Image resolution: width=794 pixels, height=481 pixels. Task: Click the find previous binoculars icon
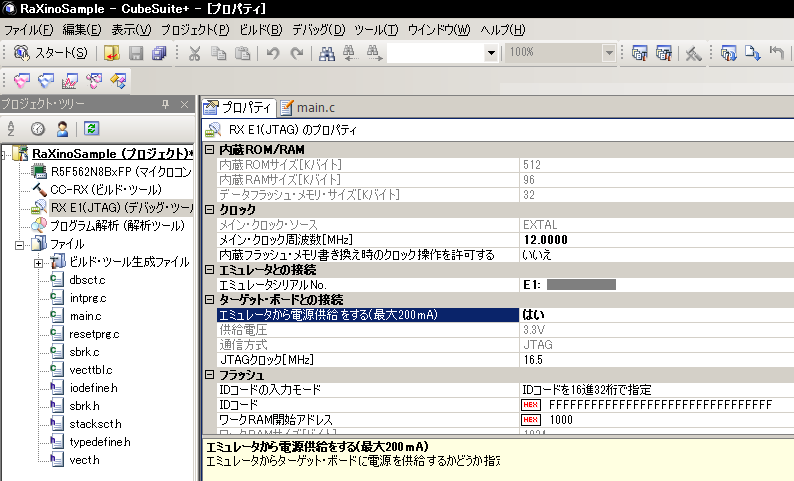click(x=349, y=53)
